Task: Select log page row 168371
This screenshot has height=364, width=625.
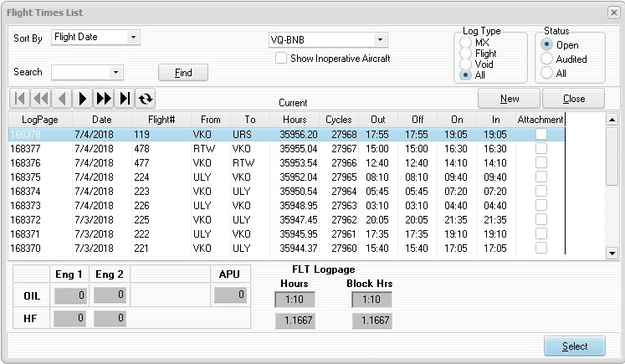Action: coord(287,233)
